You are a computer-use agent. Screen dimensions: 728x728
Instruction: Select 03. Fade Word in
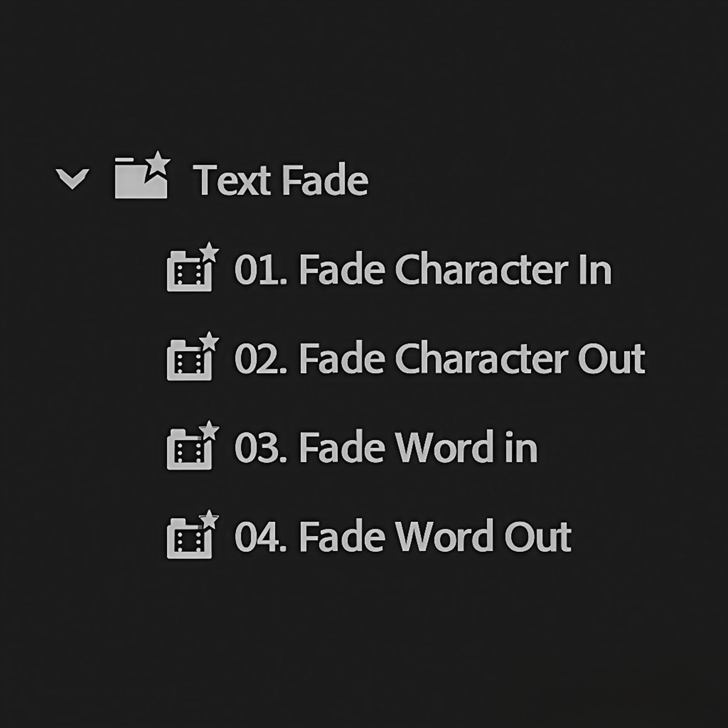387,448
